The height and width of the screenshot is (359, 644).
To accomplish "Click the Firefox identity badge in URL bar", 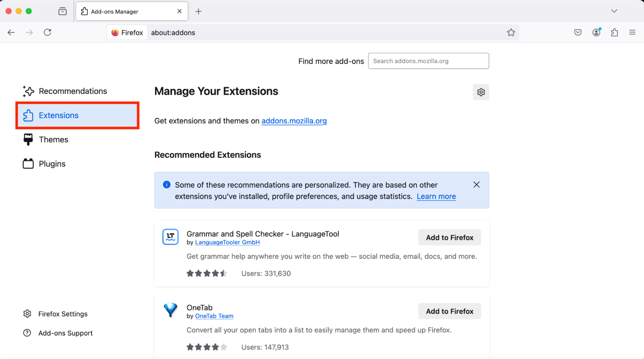I will pyautogui.click(x=127, y=33).
